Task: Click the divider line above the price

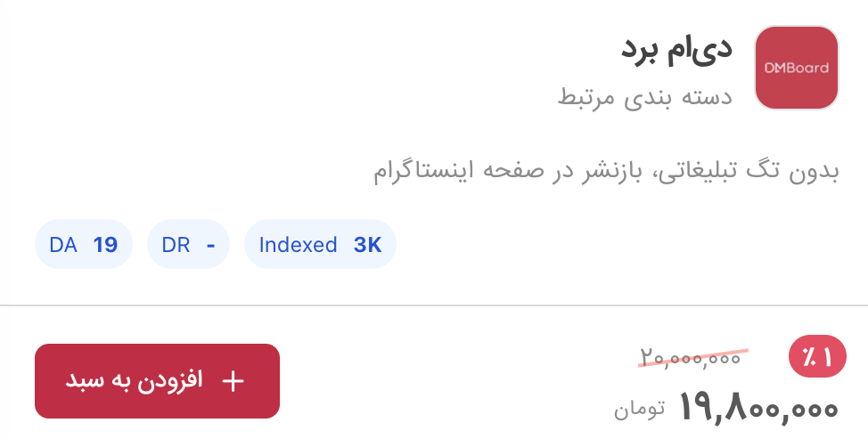Action: tap(434, 305)
